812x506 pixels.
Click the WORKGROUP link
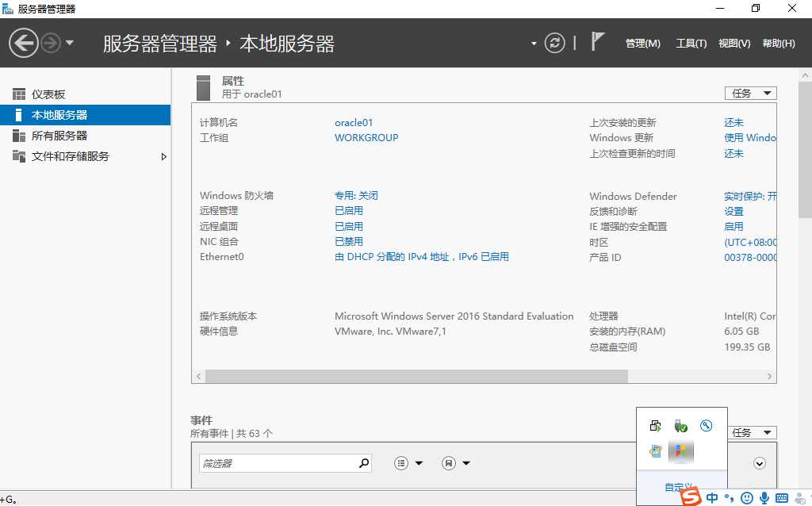tap(366, 138)
